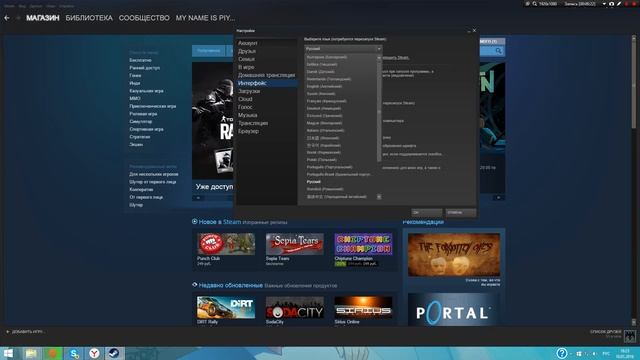Open the МАГАЗИН store tab

point(43,18)
